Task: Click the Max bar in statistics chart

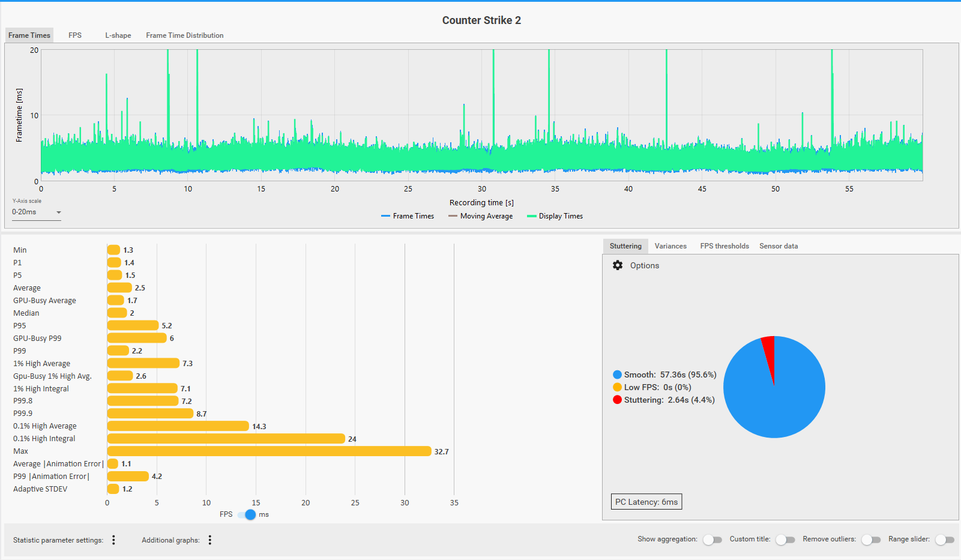Action: pos(270,451)
